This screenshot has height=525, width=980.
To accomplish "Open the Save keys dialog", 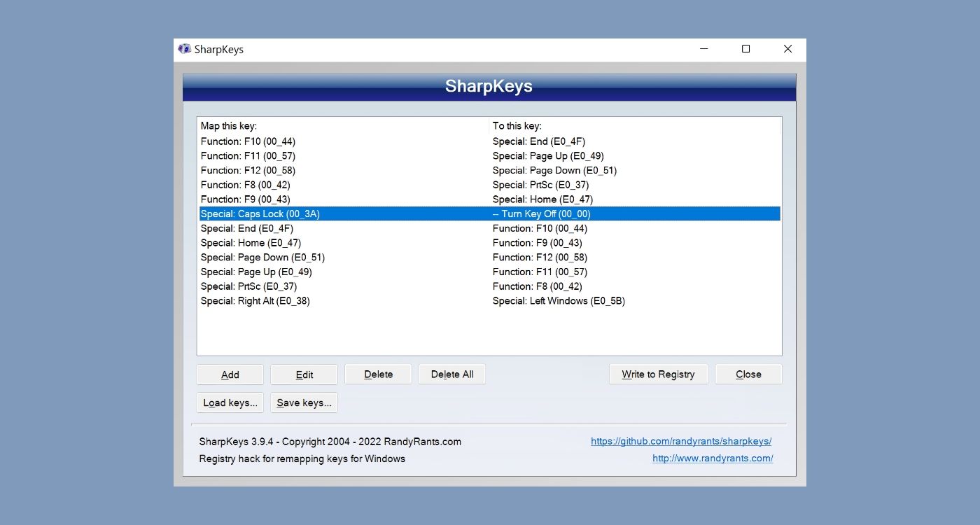I will 304,403.
